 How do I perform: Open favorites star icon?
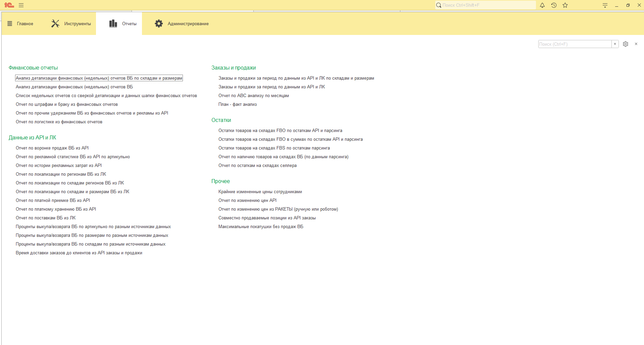565,5
